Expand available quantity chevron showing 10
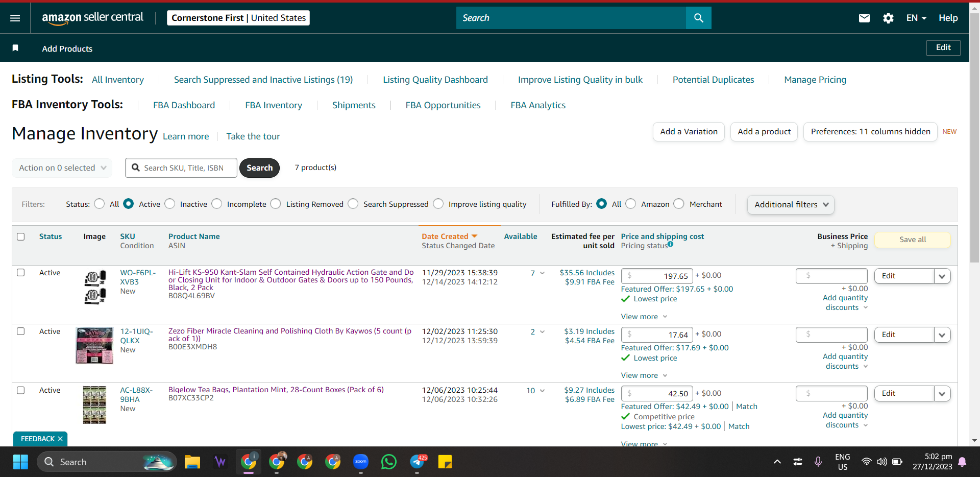This screenshot has width=980, height=477. (x=542, y=391)
